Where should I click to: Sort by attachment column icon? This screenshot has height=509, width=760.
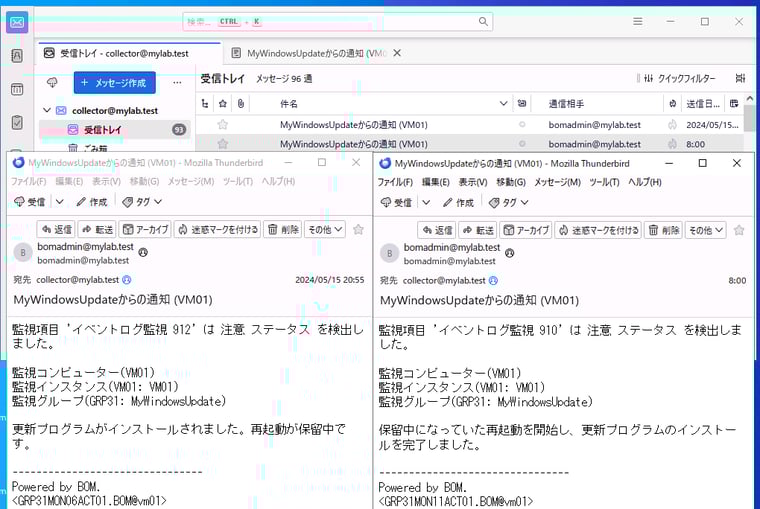pyautogui.click(x=241, y=103)
